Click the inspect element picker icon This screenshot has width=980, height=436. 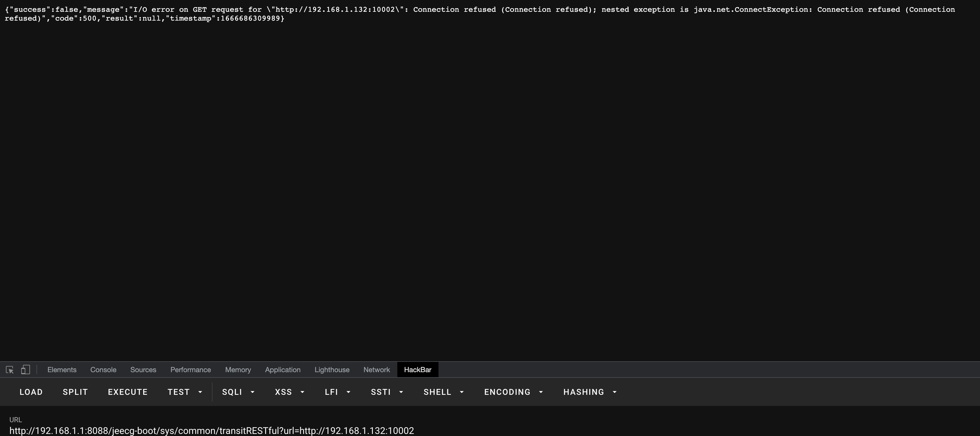point(10,370)
